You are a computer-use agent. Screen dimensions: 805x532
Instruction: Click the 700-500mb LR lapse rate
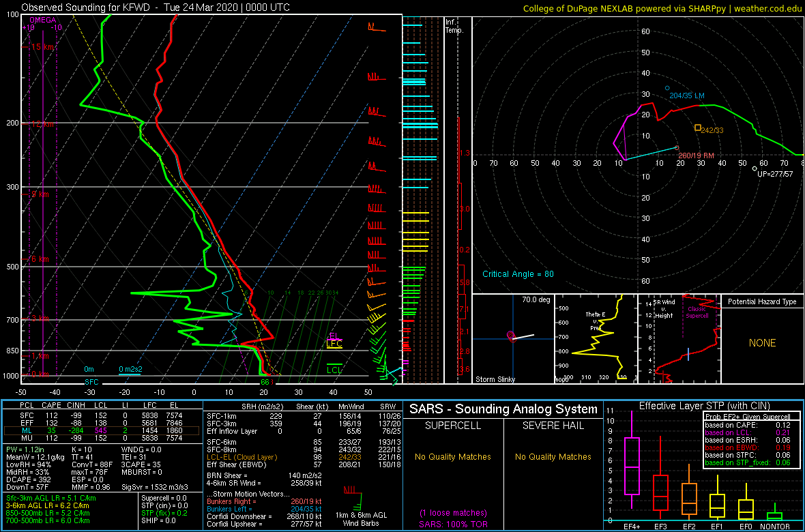[47, 520]
